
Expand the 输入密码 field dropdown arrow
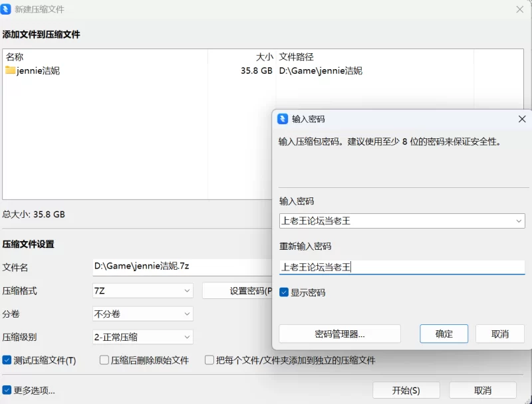(x=519, y=221)
